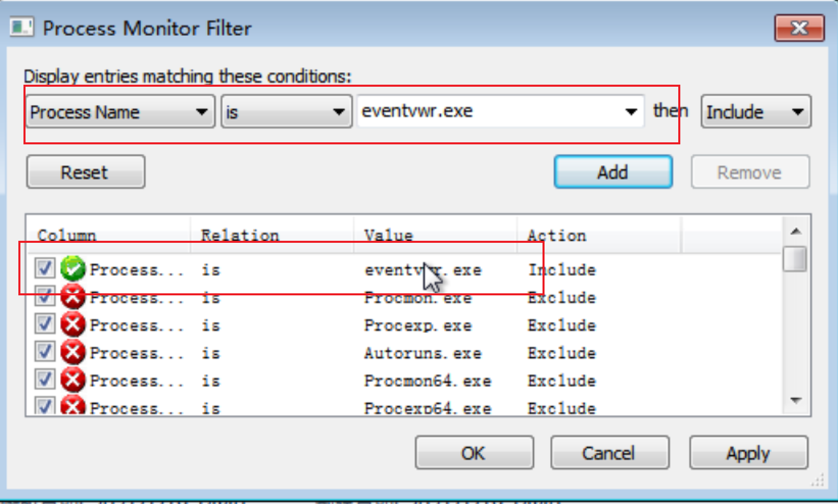
Task: Click the filter list scroll down arrow
Action: [795, 400]
